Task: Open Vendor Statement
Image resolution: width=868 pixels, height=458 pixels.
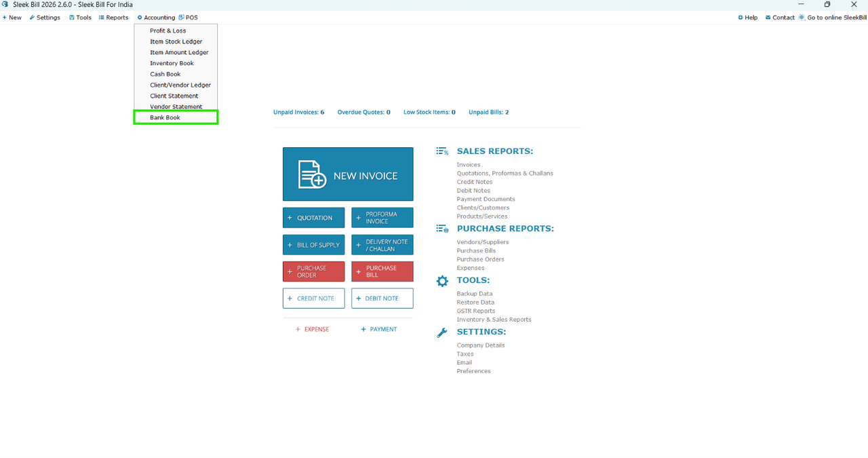Action: click(176, 107)
